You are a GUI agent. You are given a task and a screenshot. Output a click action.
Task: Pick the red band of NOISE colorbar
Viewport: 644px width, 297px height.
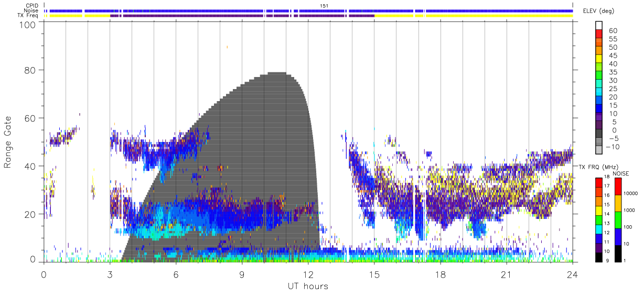pyautogui.click(x=618, y=186)
